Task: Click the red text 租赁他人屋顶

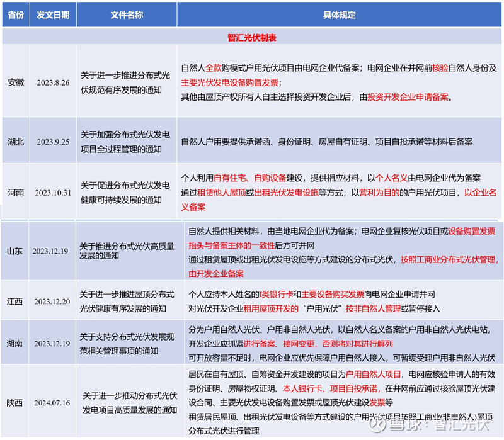Action: 222,193
